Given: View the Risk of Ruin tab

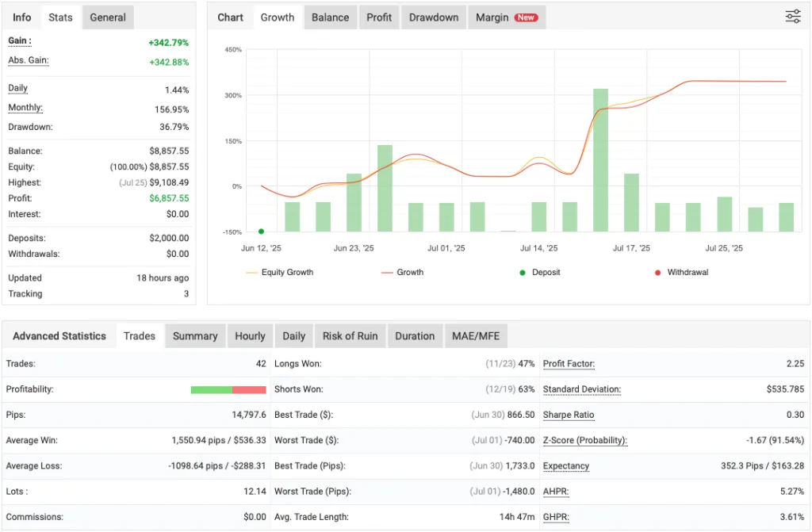Looking at the screenshot, I should point(350,335).
